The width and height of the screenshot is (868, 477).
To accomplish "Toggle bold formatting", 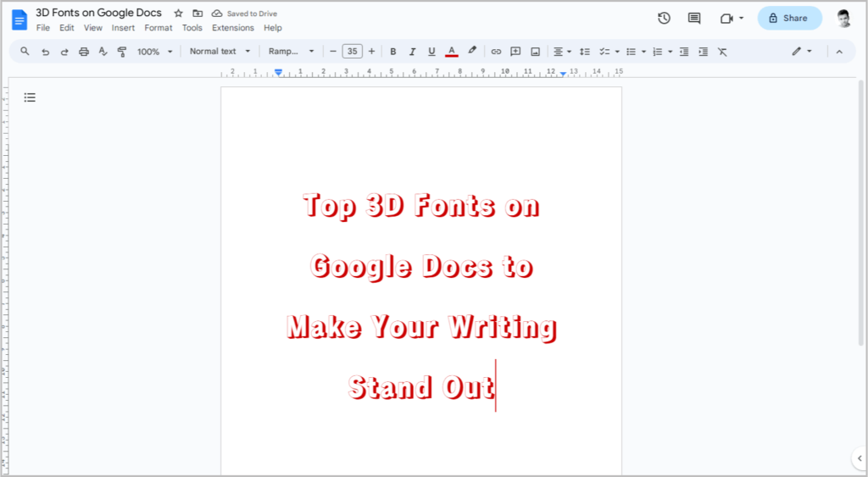I will coord(393,52).
